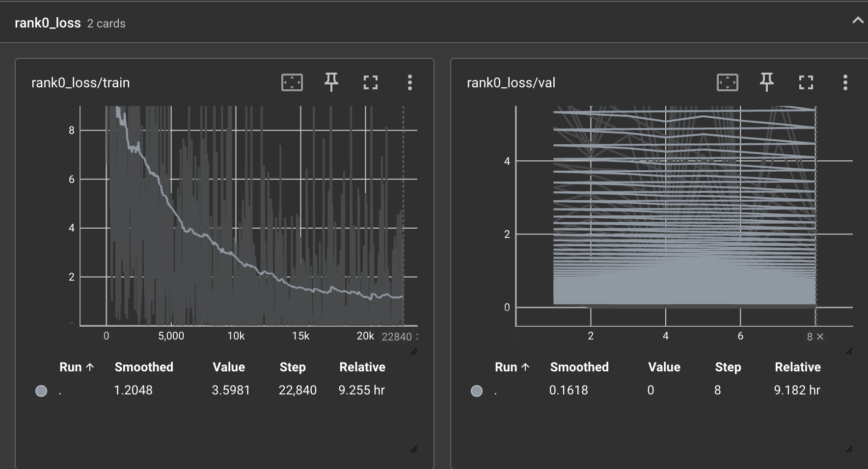Viewport: 868px width, 469px height.
Task: Toggle fullscreen for rank0_loss/train card
Action: pos(371,82)
